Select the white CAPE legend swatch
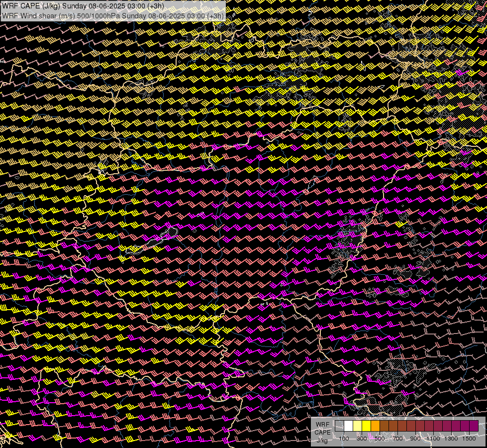The image size is (487, 448). (x=349, y=426)
